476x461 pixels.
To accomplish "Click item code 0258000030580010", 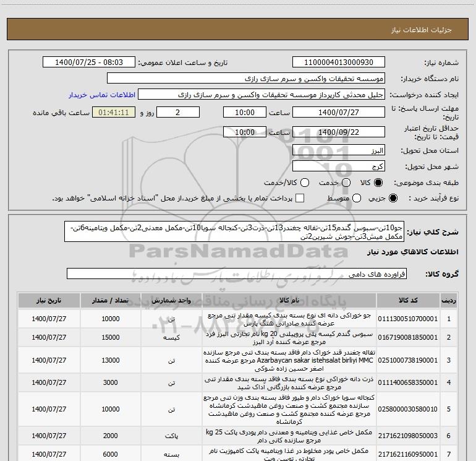I will click(x=408, y=410).
